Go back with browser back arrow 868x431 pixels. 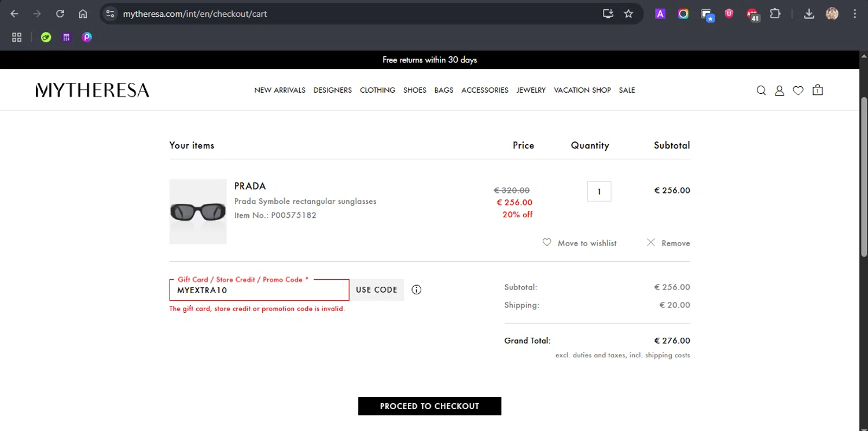click(x=14, y=14)
